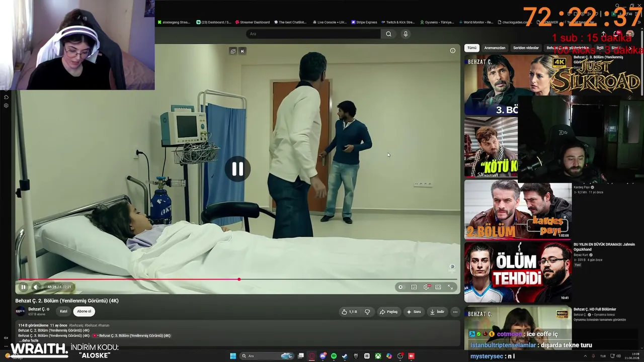Open the Ölüm Tehdidi video thumbnail
The width and height of the screenshot is (644, 362).
(518, 273)
